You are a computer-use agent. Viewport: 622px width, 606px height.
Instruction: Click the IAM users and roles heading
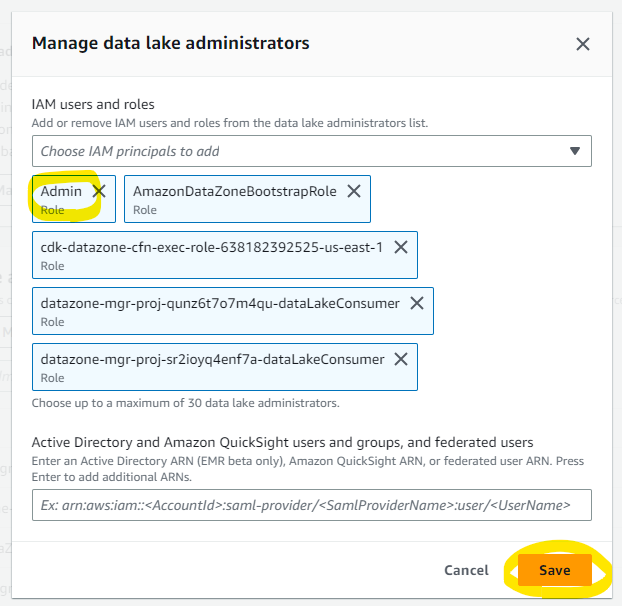[93, 104]
